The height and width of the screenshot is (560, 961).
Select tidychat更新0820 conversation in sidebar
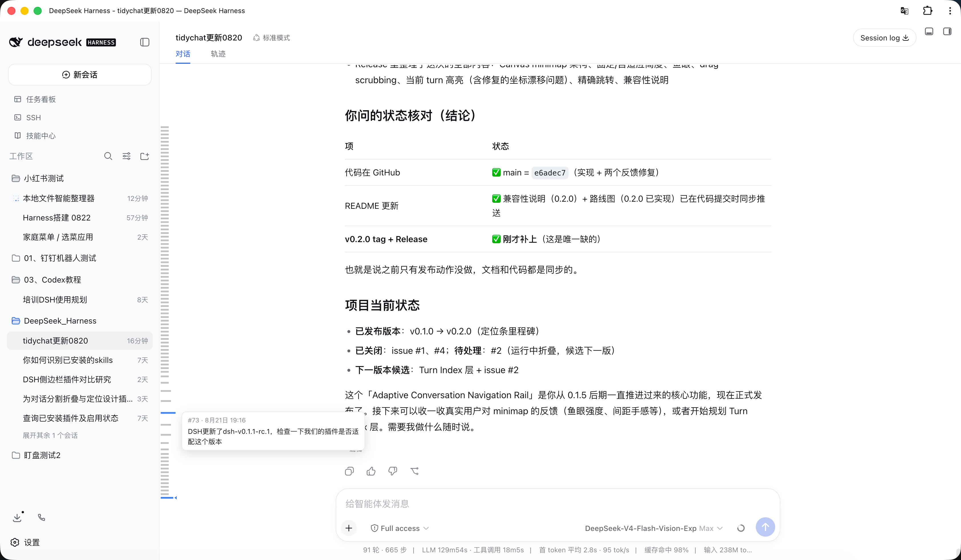[80, 341]
